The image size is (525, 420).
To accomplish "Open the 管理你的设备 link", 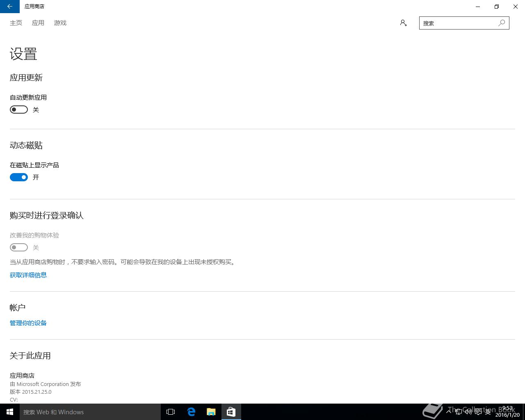I will click(28, 323).
